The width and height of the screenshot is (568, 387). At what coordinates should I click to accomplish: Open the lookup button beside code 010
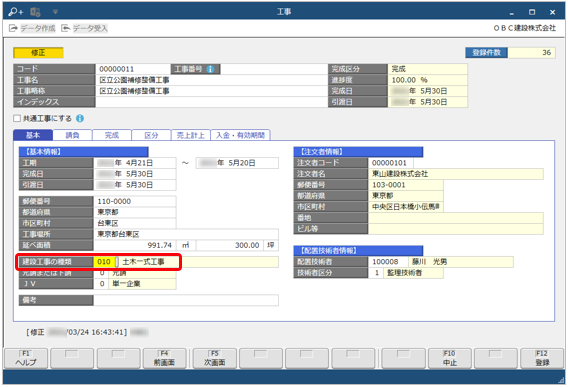(117, 262)
